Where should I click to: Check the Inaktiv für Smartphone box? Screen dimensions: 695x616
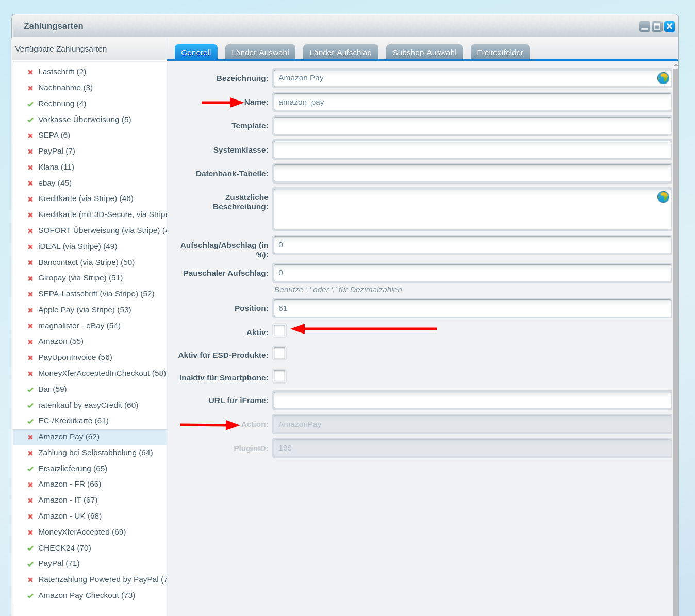click(x=279, y=376)
